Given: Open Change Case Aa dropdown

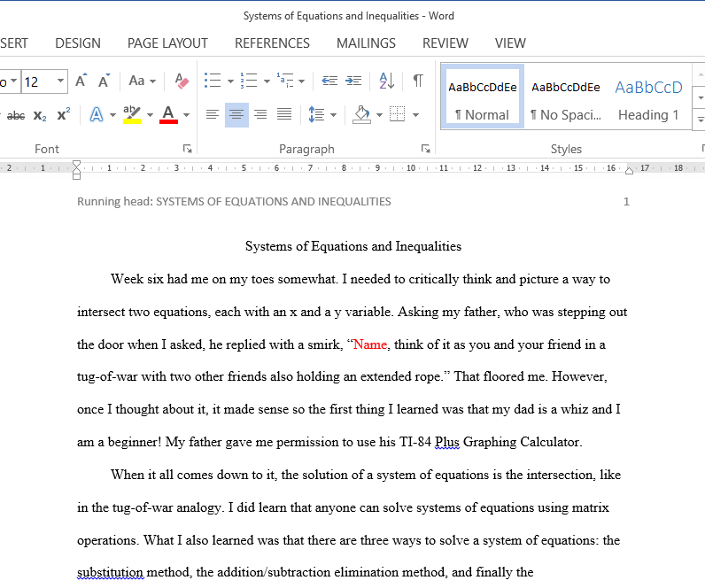Looking at the screenshot, I should coord(142,81).
